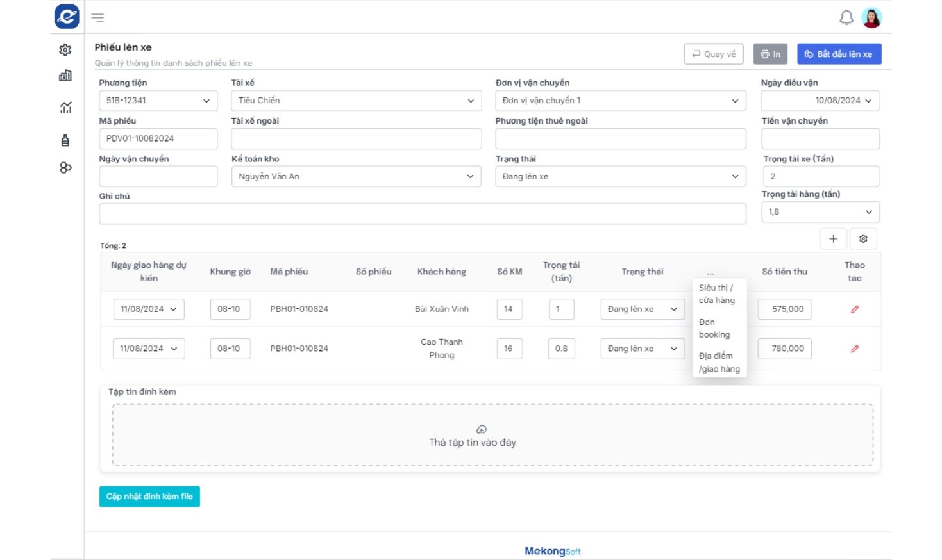Open the Trọng tải hàng dropdown

(820, 212)
